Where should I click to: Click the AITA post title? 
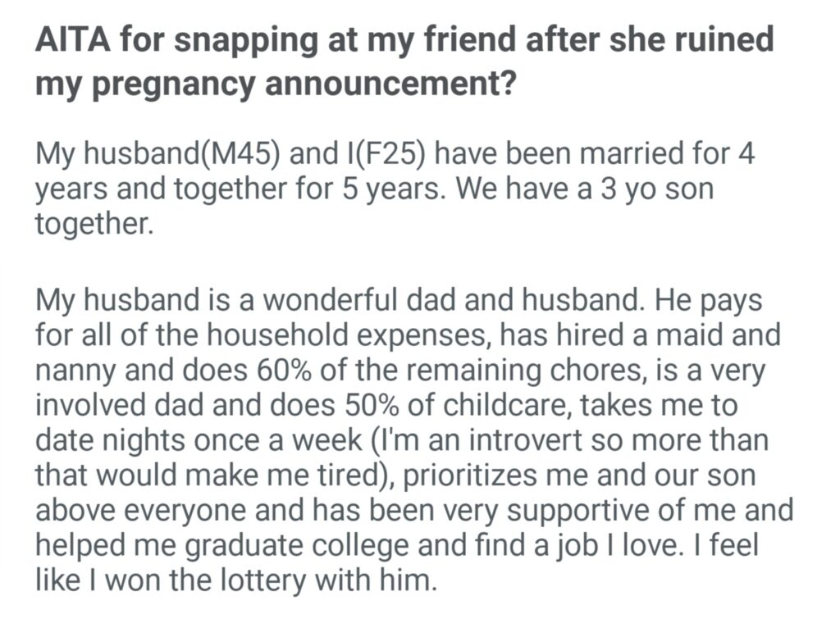click(404, 62)
